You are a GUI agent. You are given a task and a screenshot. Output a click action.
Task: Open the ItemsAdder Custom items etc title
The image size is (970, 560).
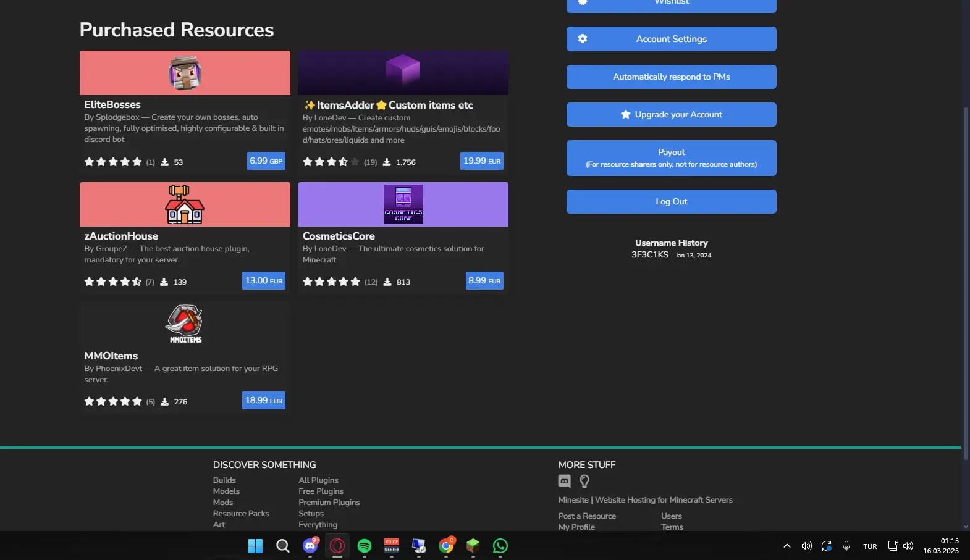click(388, 106)
